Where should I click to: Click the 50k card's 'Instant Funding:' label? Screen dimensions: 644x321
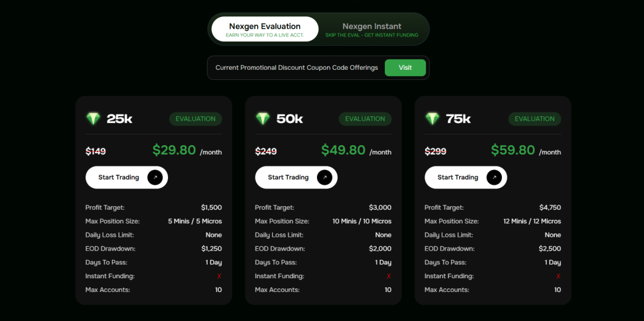click(x=280, y=276)
